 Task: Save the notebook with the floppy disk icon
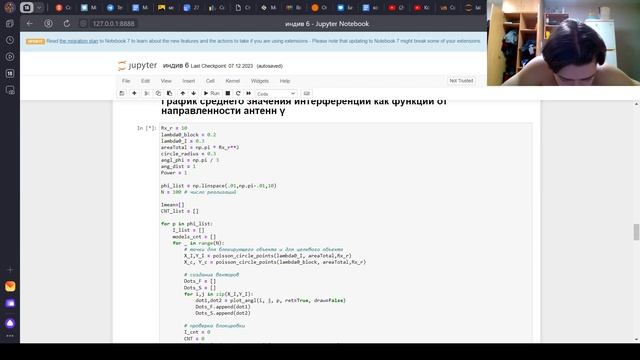point(122,93)
